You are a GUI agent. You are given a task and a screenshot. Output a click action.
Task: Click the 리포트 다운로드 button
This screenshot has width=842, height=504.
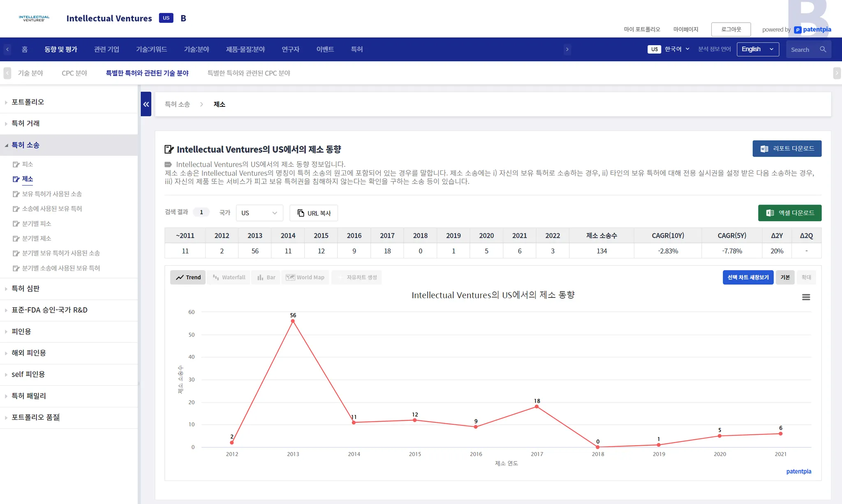786,149
